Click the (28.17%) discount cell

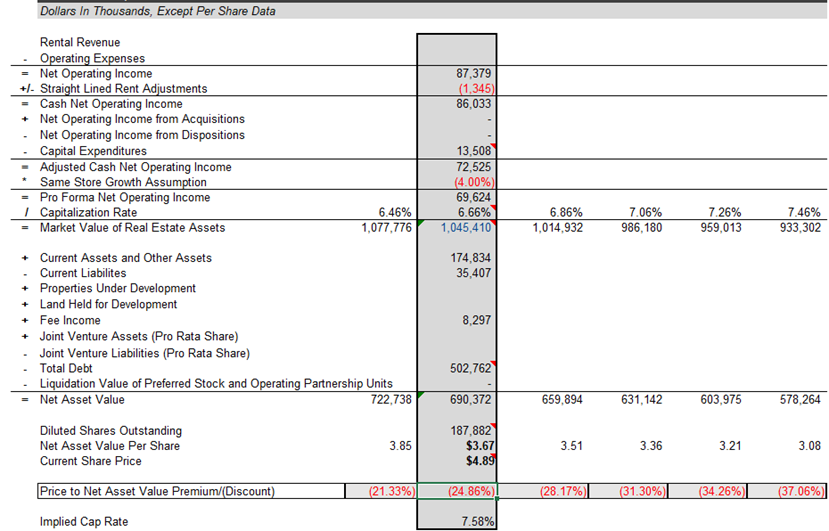pos(543,491)
